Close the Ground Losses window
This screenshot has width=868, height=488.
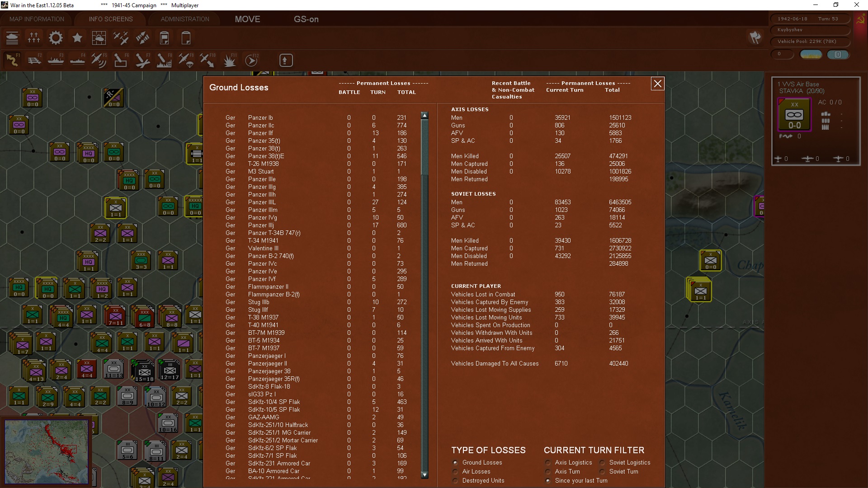[x=657, y=84]
